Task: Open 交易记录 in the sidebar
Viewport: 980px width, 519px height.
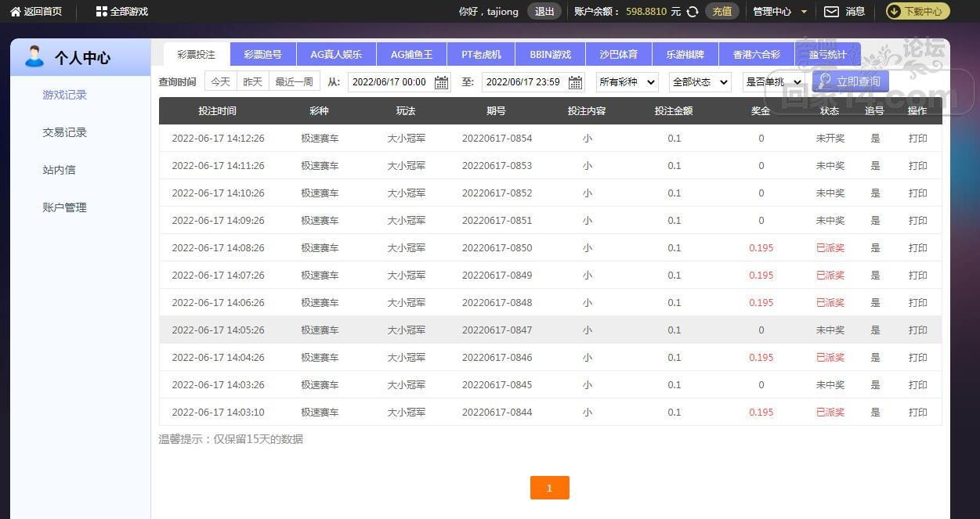Action: pyautogui.click(x=64, y=132)
